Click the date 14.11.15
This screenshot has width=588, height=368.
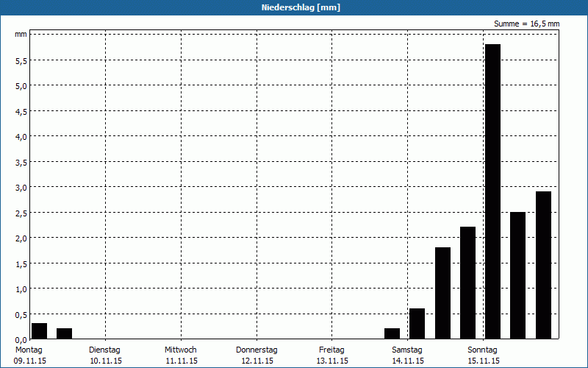click(408, 361)
